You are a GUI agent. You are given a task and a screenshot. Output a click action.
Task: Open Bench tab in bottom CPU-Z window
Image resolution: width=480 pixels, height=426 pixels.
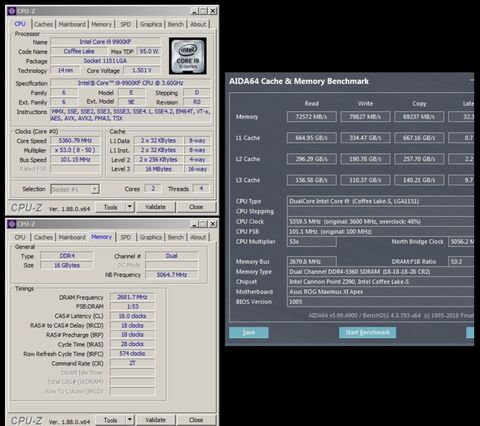click(176, 237)
